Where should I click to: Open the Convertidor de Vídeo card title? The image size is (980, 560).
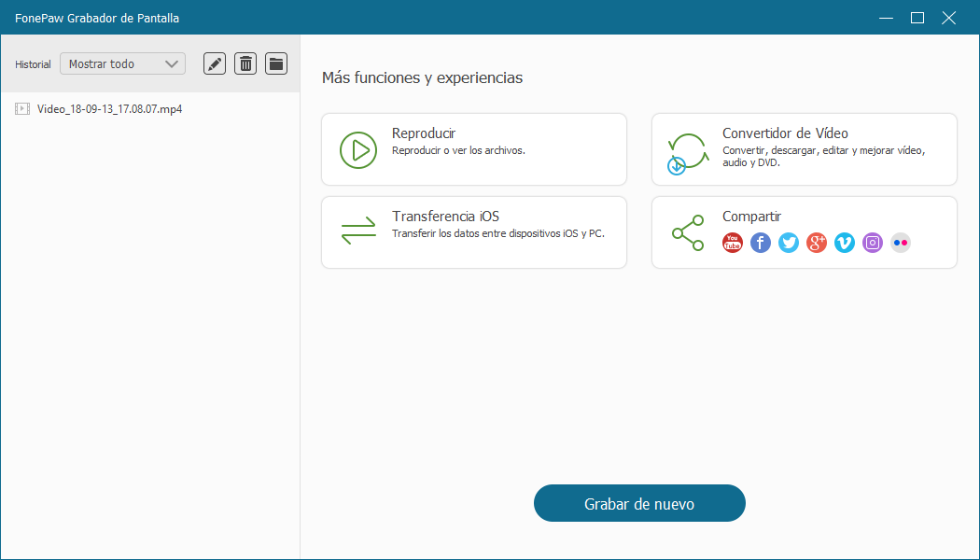pyautogui.click(x=785, y=133)
